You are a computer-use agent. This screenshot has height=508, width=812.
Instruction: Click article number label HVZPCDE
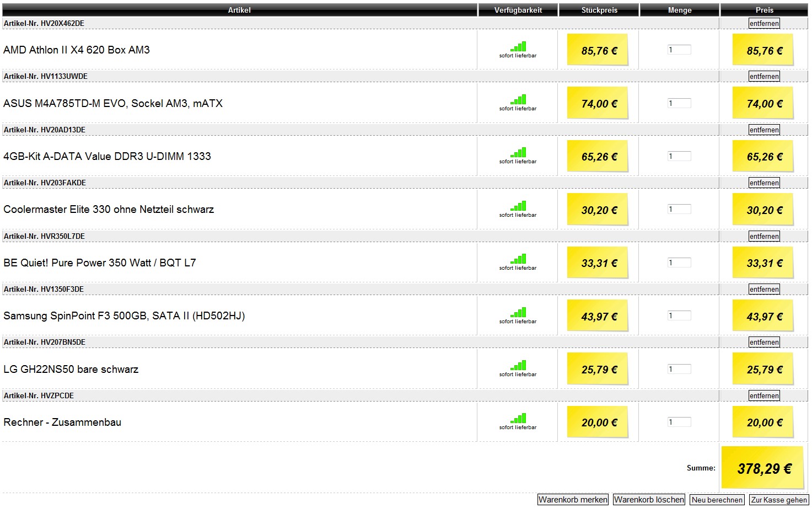39,395
